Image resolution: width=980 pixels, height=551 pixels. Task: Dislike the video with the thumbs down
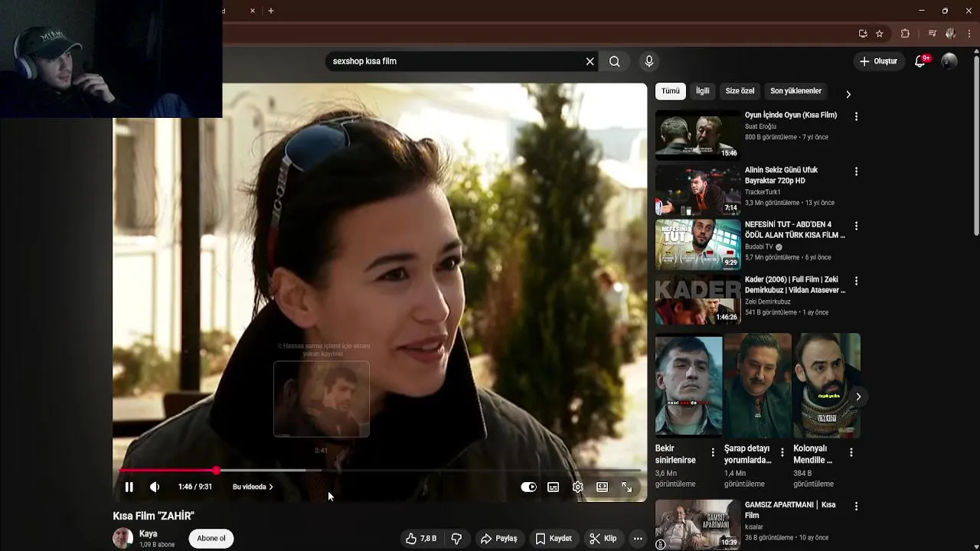456,539
